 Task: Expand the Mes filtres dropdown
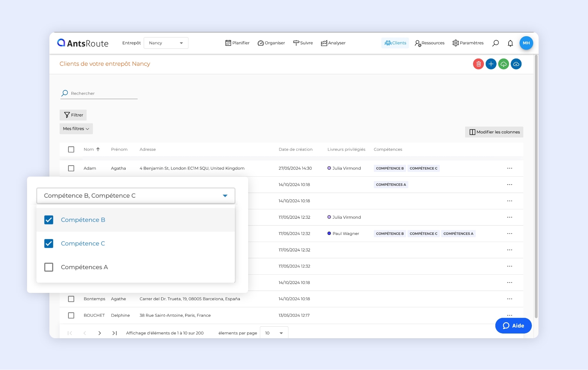(x=76, y=129)
